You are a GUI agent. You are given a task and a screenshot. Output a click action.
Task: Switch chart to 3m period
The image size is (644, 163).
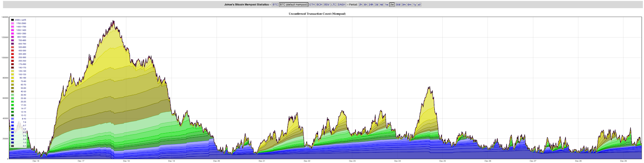(x=404, y=4)
